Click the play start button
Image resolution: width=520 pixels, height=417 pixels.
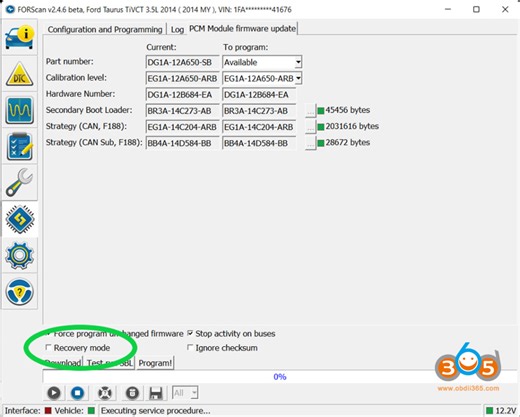pyautogui.click(x=54, y=393)
